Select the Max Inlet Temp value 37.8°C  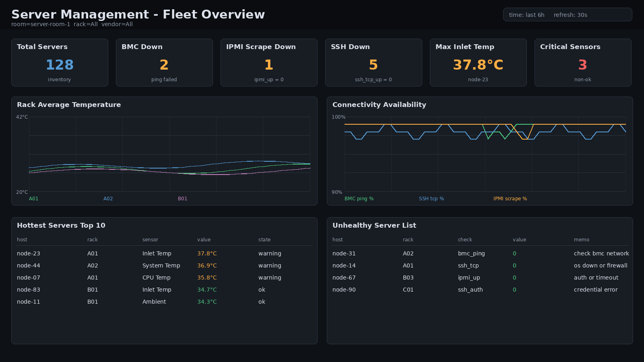[478, 65]
